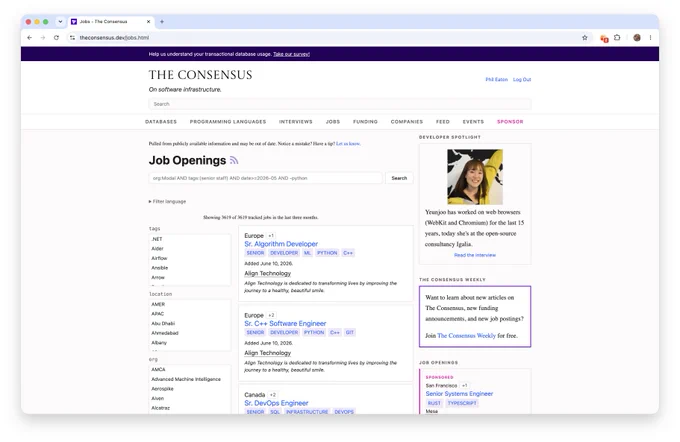This screenshot has width=680, height=442.
Task: Open the Sr. Algorithm Developer job
Action: coord(281,244)
